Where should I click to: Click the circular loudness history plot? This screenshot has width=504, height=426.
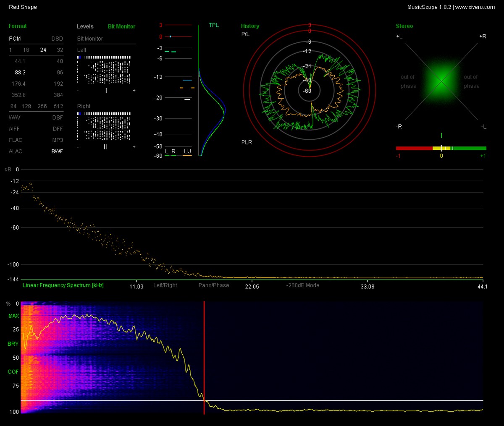pos(310,90)
